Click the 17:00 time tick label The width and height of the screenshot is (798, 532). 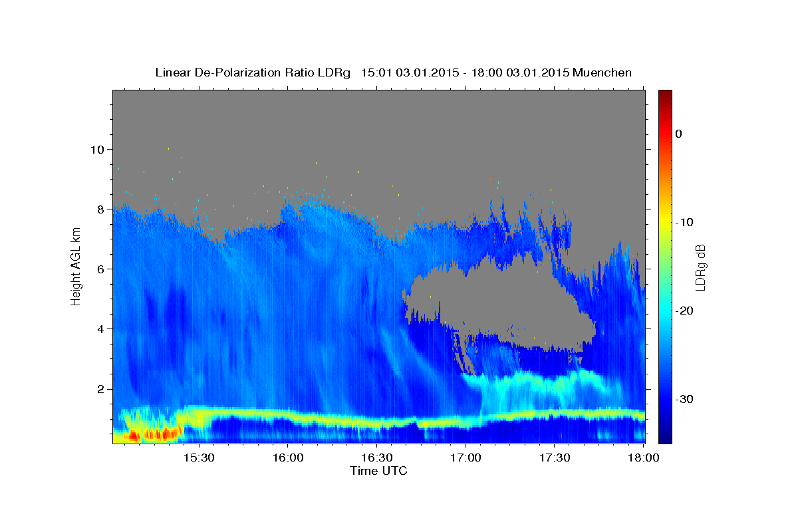[465, 458]
